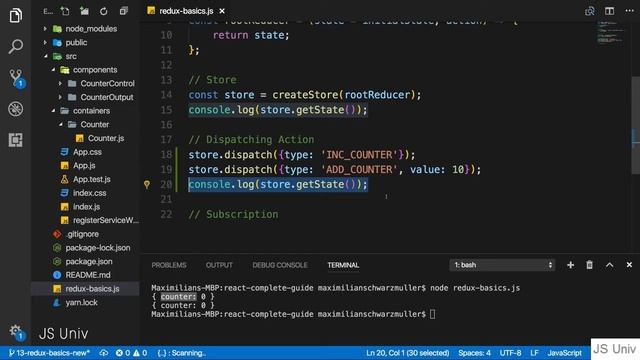This screenshot has height=360, width=640.
Task: Open package.json in the explorer
Action: [x=85, y=261]
